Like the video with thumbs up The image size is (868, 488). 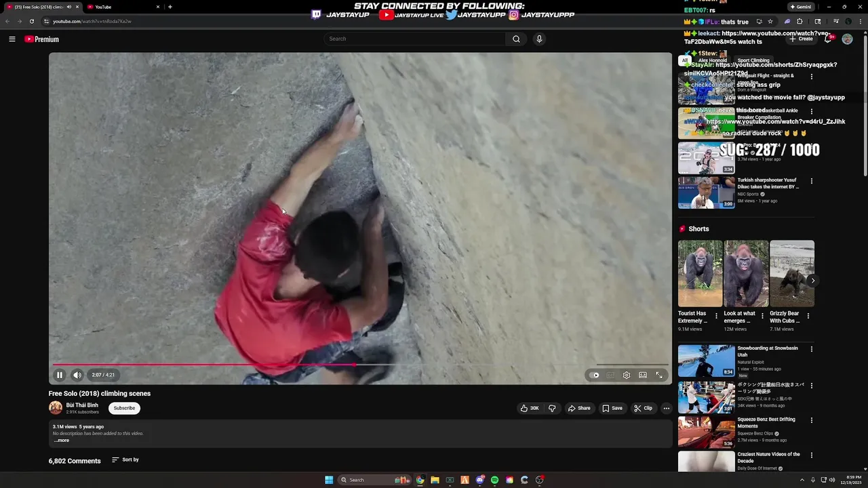point(530,408)
